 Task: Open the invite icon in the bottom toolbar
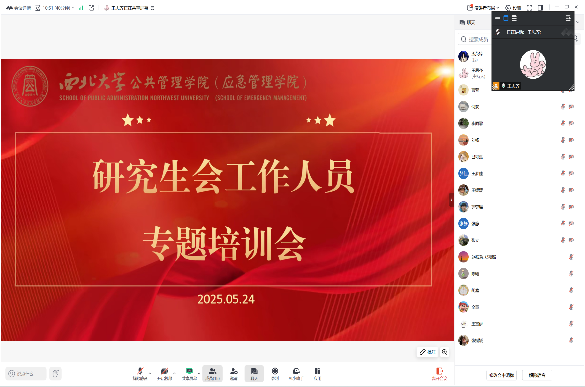click(234, 373)
